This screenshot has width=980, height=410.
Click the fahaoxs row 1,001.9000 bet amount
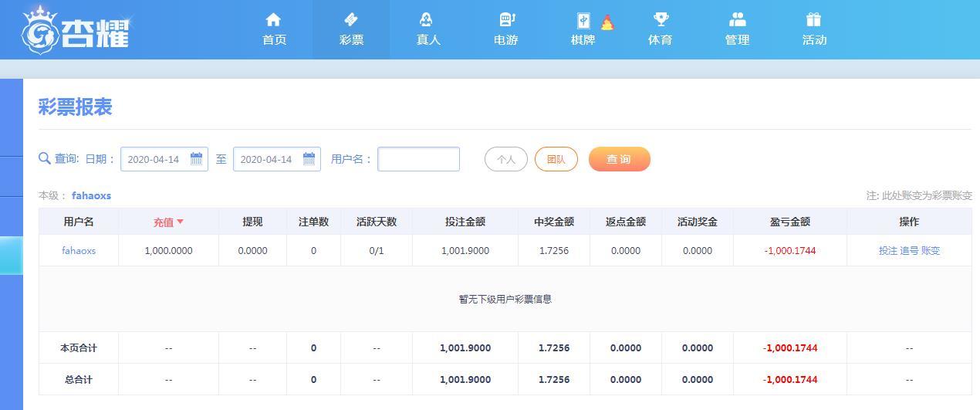(465, 250)
